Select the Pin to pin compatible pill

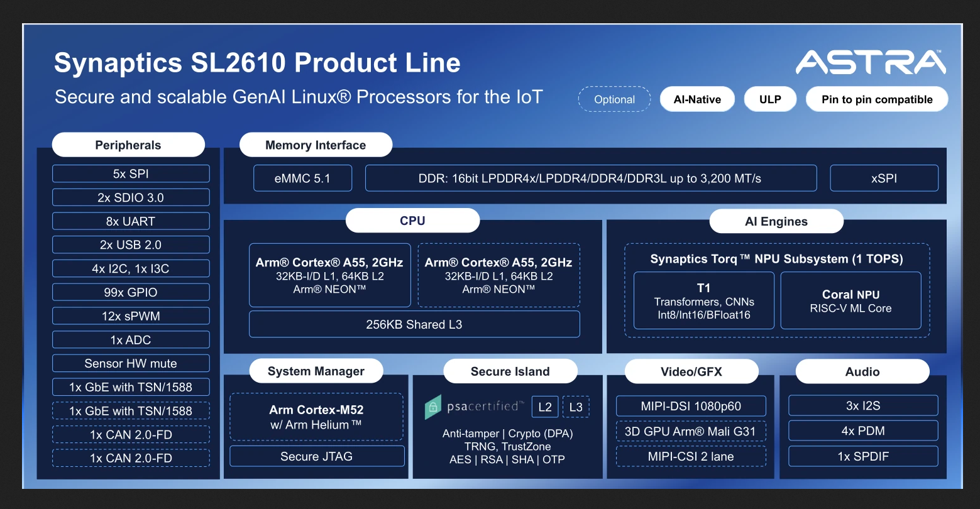(x=877, y=99)
